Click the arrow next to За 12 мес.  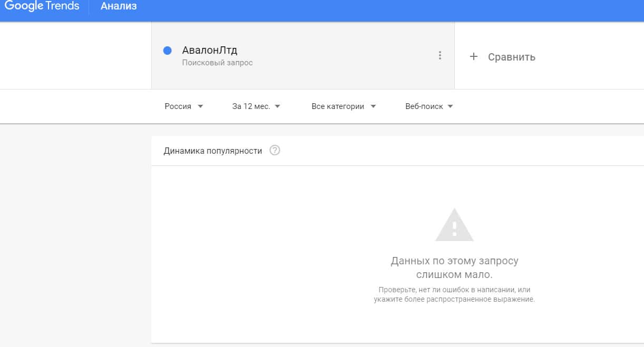278,106
